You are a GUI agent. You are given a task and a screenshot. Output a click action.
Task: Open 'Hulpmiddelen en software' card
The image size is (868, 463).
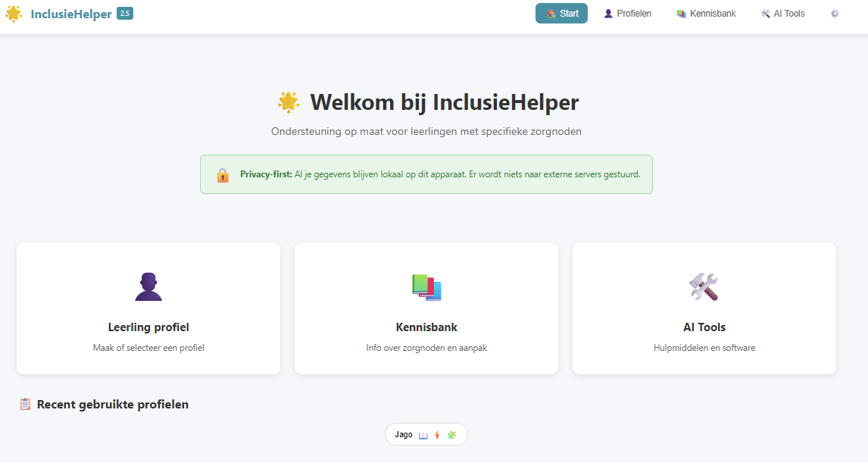704,348
